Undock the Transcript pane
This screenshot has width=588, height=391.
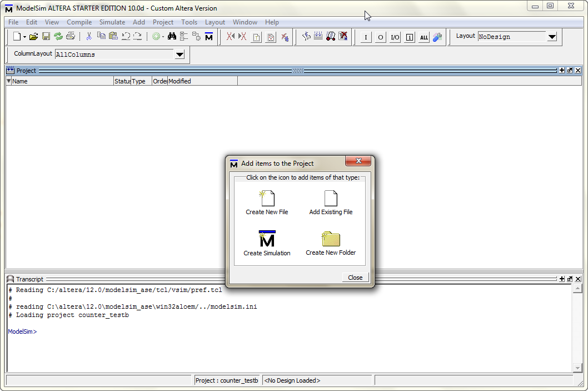coord(570,279)
